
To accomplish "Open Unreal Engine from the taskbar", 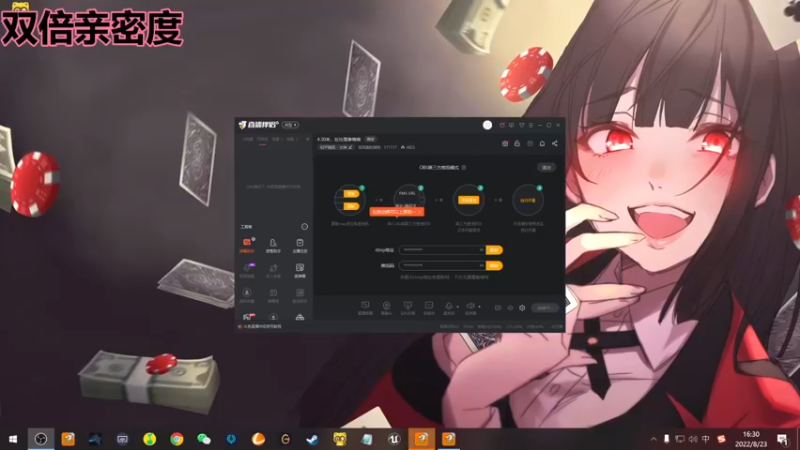I will (x=394, y=439).
